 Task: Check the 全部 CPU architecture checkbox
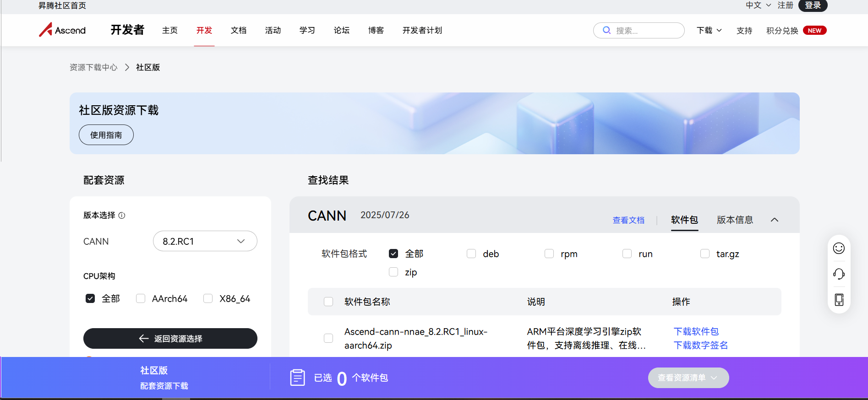(90, 298)
